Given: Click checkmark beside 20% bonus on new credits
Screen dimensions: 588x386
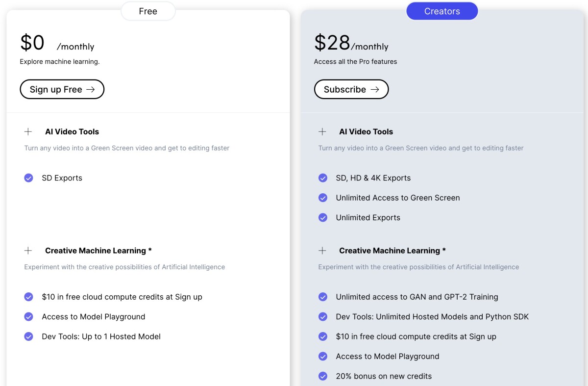Looking at the screenshot, I should pos(323,376).
